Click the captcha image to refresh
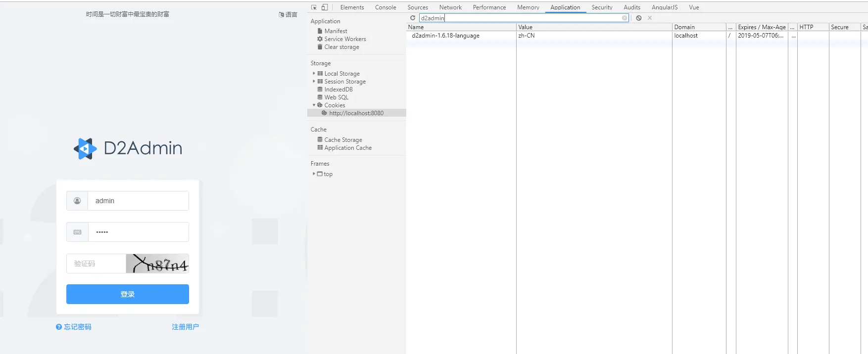This screenshot has height=354, width=868. pos(157,264)
